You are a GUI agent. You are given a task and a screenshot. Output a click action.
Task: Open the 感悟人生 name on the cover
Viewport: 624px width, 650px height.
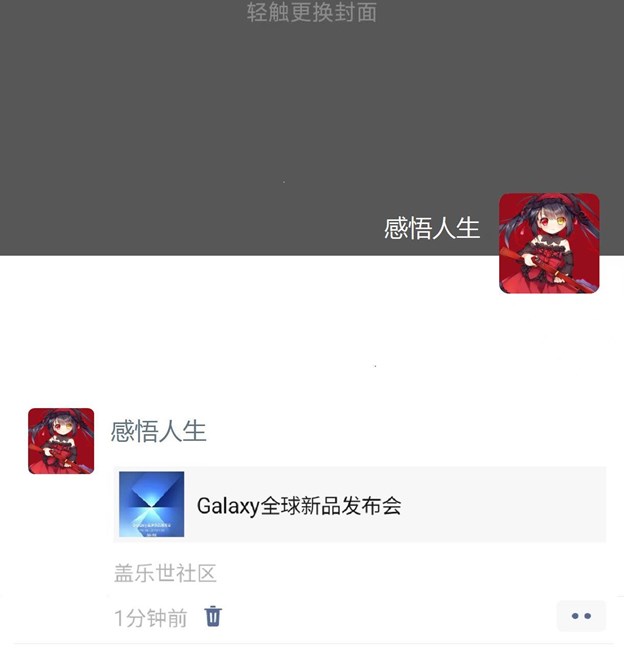point(432,228)
